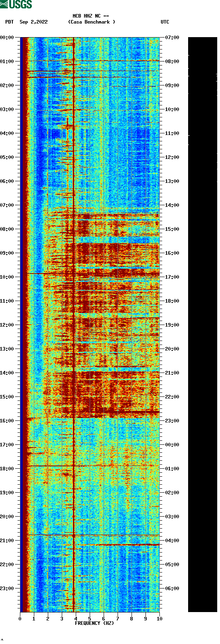Click 02:00 on the right UTC axis
Viewport: 220px width, 644px height.
(x=172, y=493)
